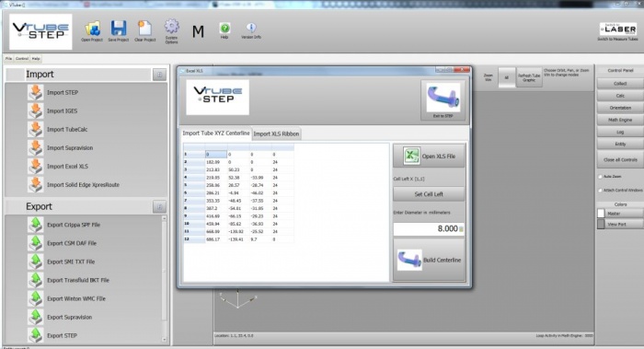Click the tube icon on Build Centerline

(x=409, y=260)
